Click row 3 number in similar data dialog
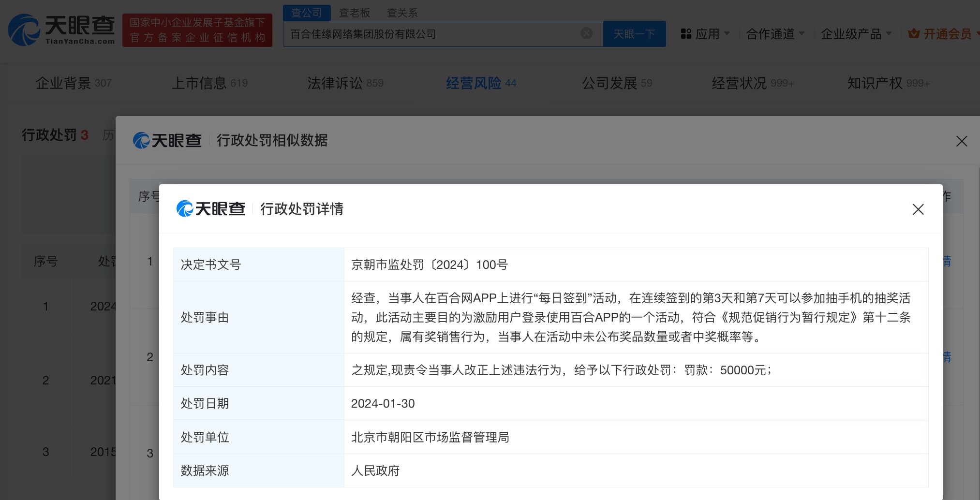The width and height of the screenshot is (980, 500). click(x=150, y=453)
